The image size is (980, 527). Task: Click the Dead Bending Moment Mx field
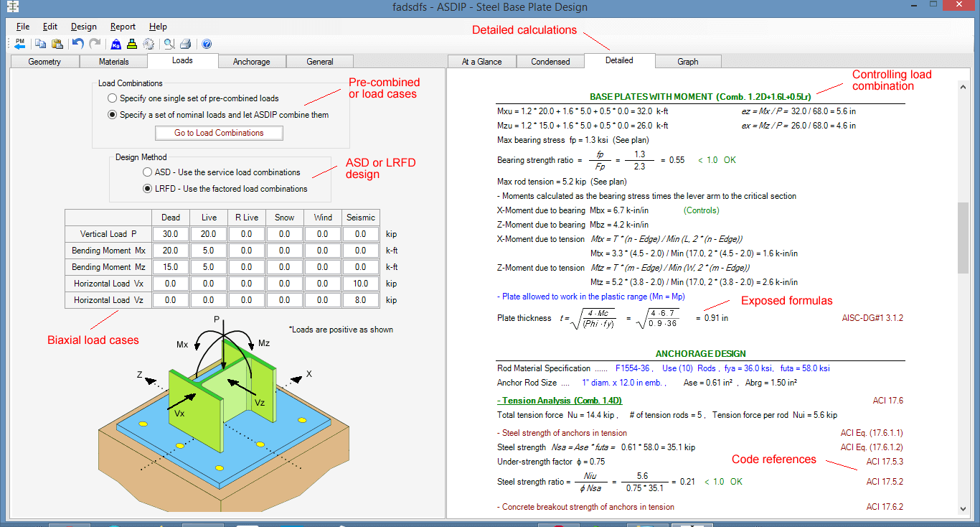coord(171,251)
